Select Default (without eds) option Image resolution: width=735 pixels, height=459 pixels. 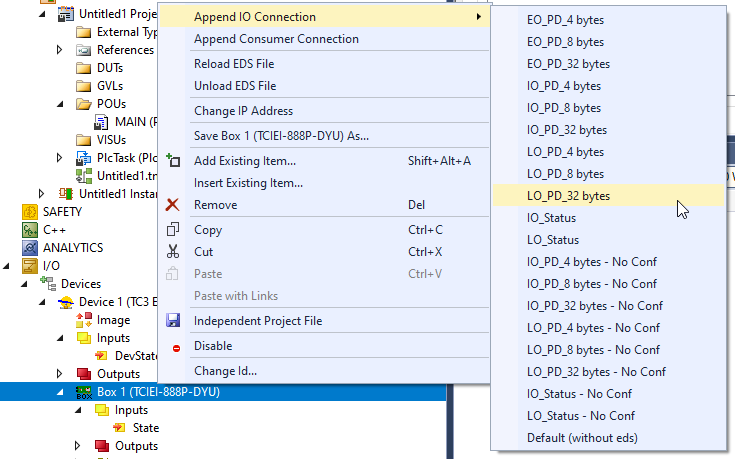582,438
